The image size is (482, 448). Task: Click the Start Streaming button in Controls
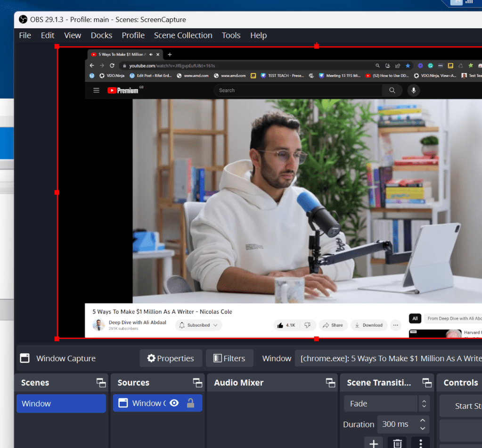click(461, 406)
